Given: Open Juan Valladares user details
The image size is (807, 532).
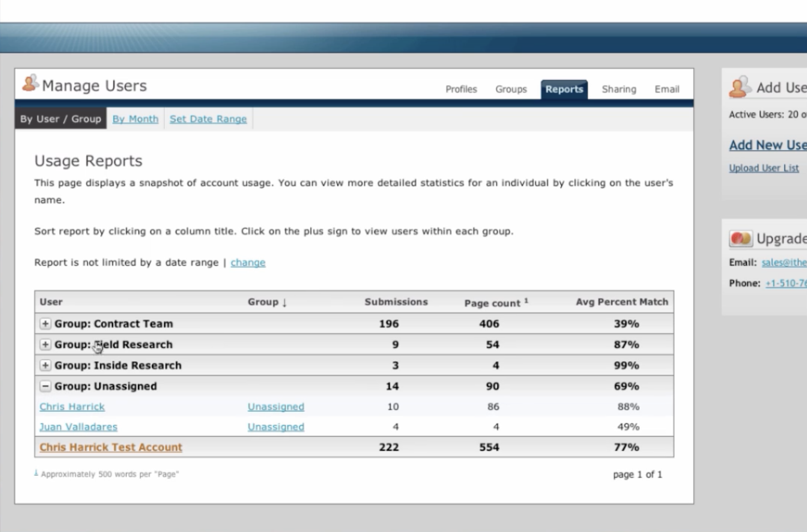Looking at the screenshot, I should click(x=78, y=427).
